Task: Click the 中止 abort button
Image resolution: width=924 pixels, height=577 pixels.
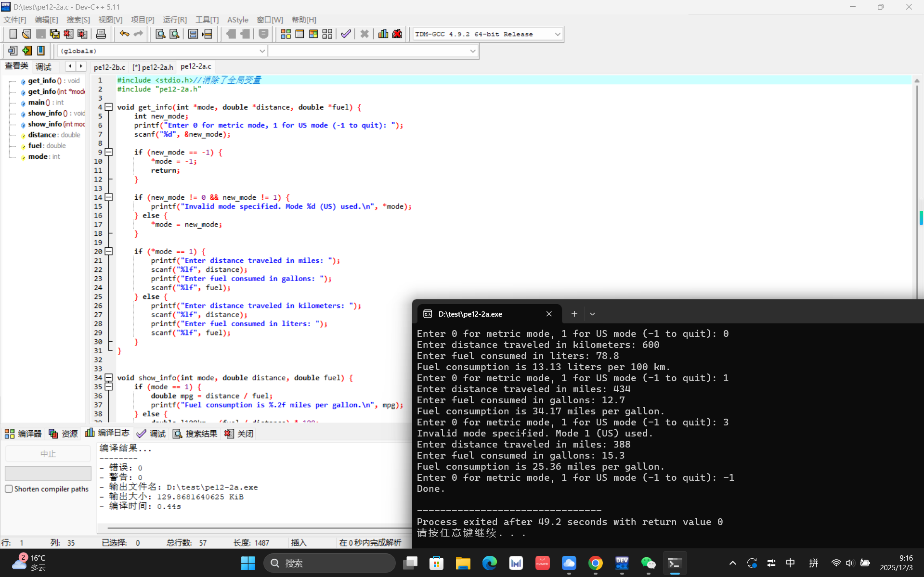Action: [48, 454]
